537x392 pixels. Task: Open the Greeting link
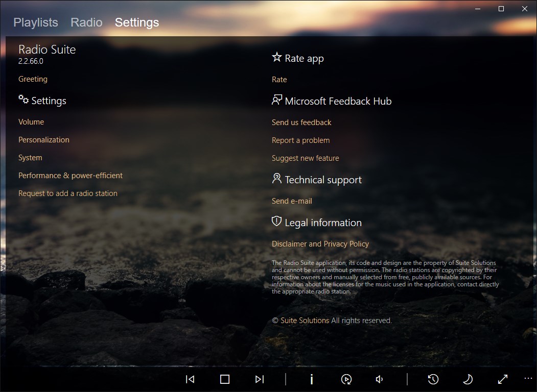[x=33, y=79]
